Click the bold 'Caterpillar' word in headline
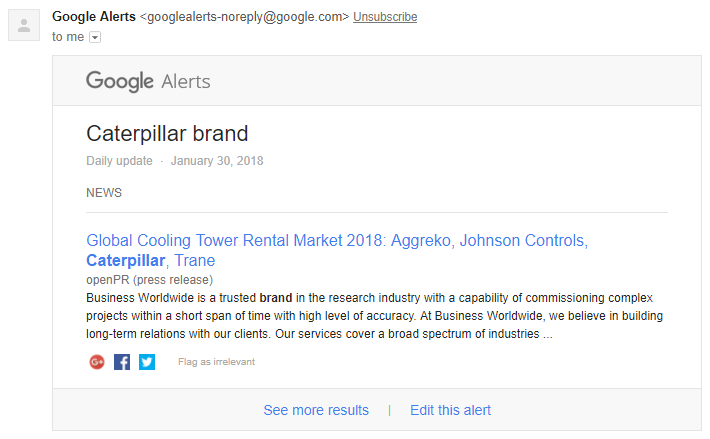 tap(126, 261)
